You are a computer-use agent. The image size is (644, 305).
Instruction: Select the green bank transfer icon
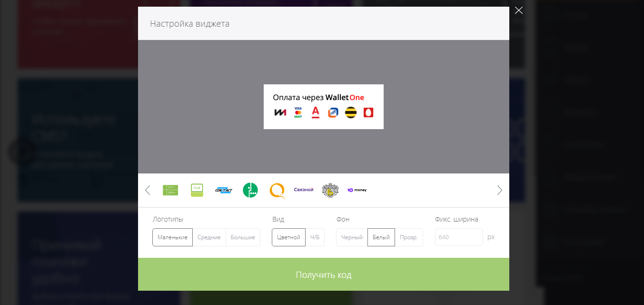pos(170,190)
